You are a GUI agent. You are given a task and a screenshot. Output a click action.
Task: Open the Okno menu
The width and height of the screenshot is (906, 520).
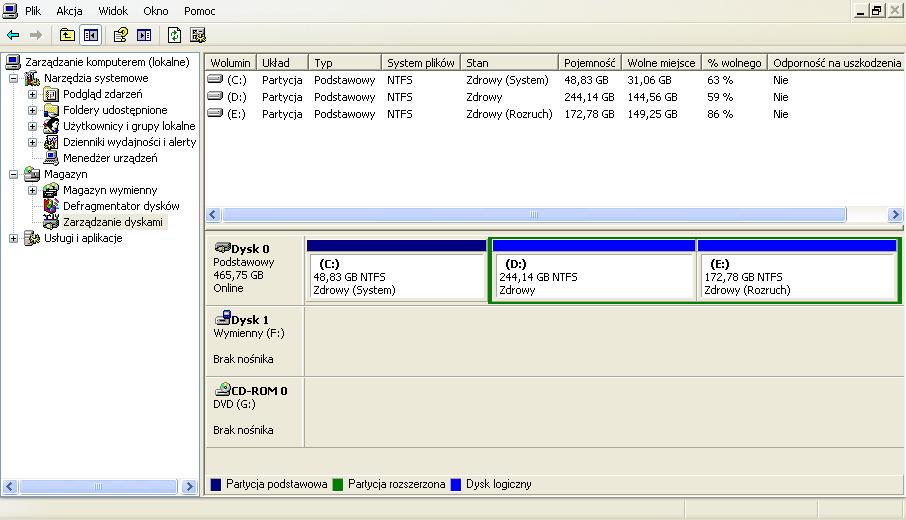click(x=155, y=11)
